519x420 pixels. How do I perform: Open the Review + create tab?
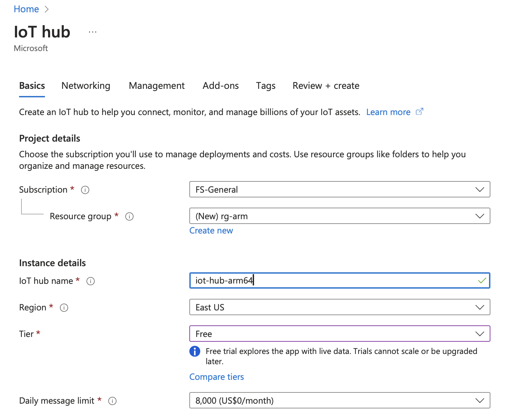pyautogui.click(x=326, y=86)
